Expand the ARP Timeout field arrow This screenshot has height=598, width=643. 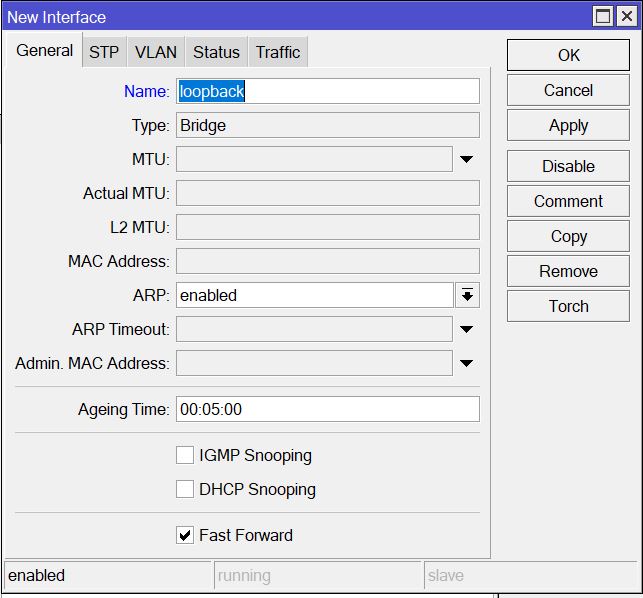(467, 329)
